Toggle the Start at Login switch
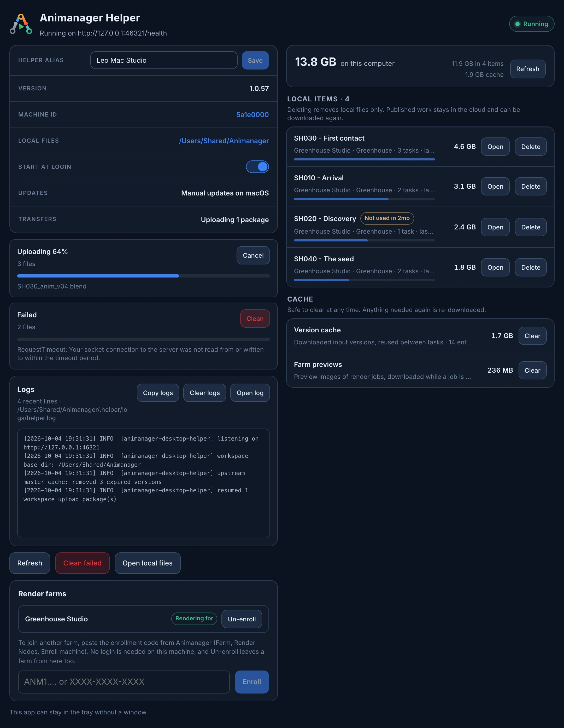This screenshot has width=564, height=728. (257, 167)
